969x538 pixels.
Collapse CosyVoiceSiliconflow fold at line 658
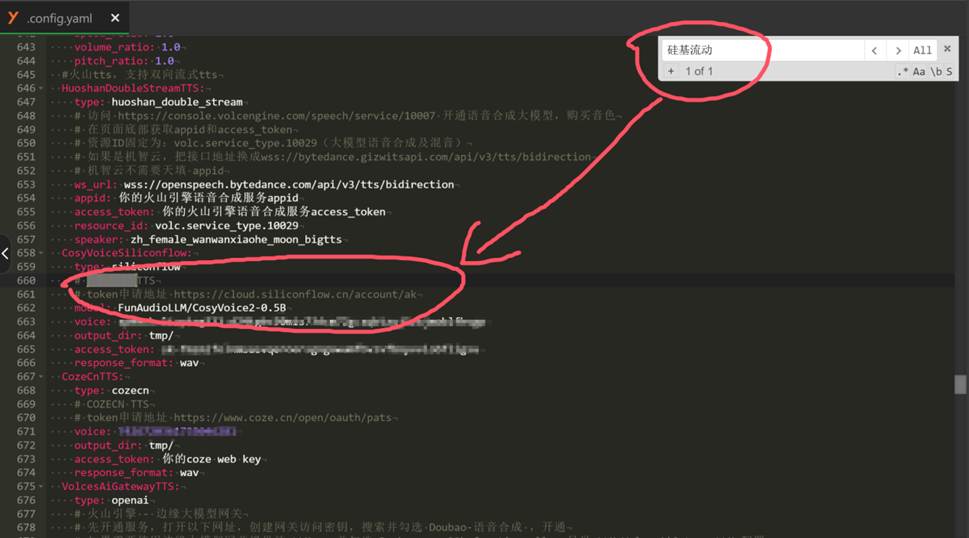click(x=51, y=254)
